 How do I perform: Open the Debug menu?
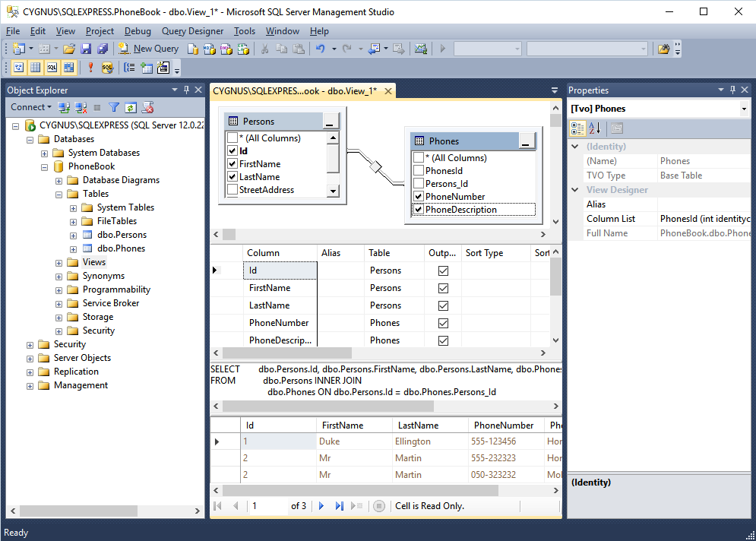(x=138, y=31)
